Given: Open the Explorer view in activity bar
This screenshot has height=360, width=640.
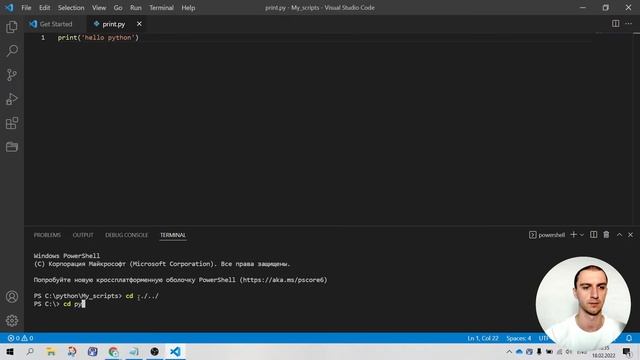Looking at the screenshot, I should tap(12, 27).
